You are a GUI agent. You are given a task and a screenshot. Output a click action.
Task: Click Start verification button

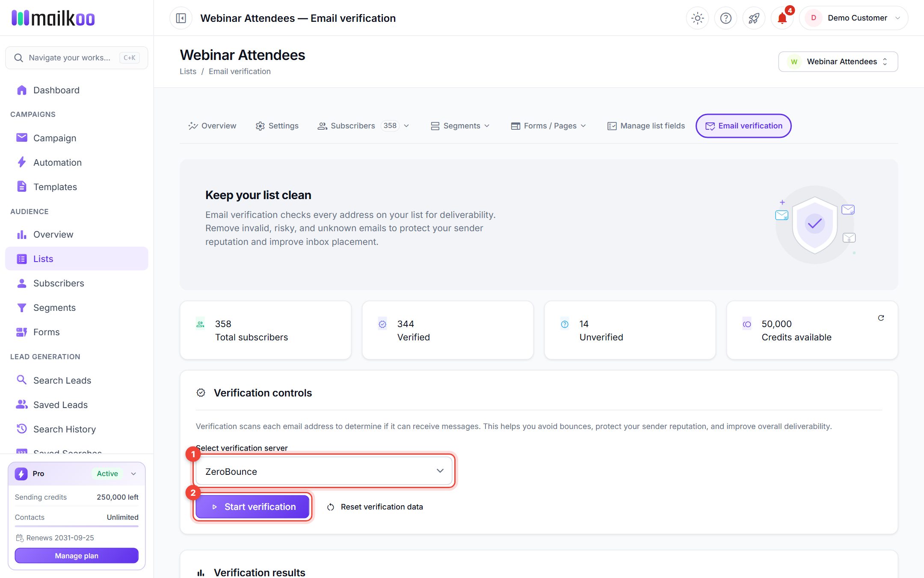[x=252, y=507]
